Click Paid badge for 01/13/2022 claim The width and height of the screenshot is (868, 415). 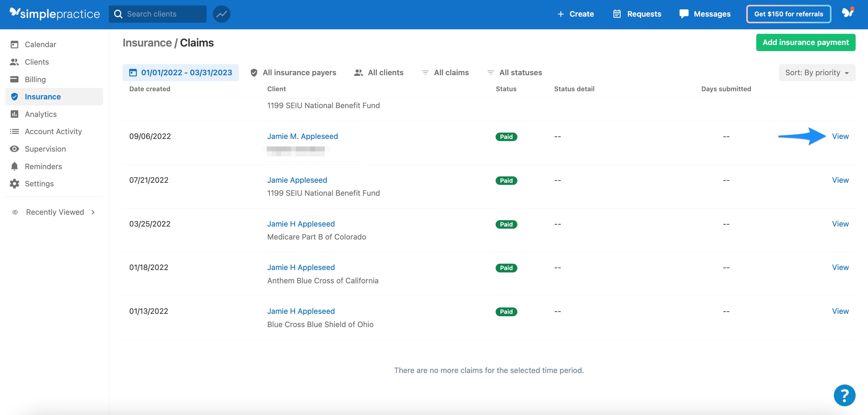point(506,312)
